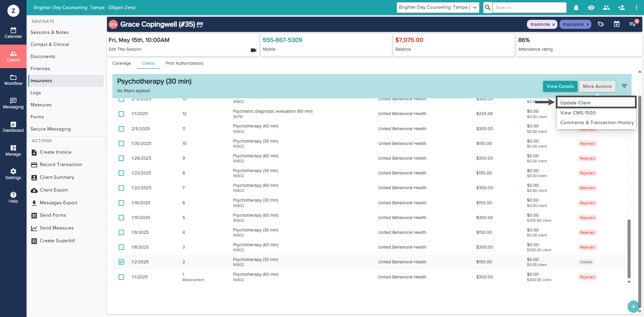Go to Clients in the sidebar
The height and width of the screenshot is (317, 644).
(x=13, y=56)
